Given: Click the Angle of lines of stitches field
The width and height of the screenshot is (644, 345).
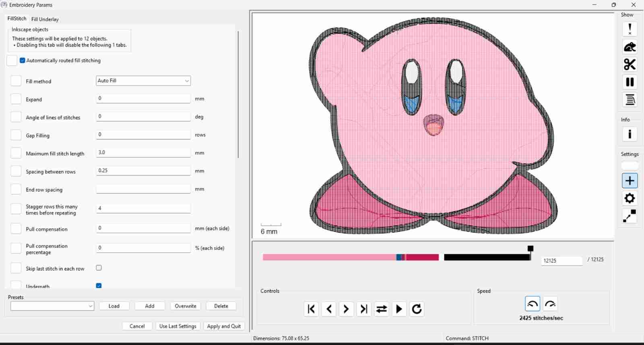Looking at the screenshot, I should click(x=143, y=117).
